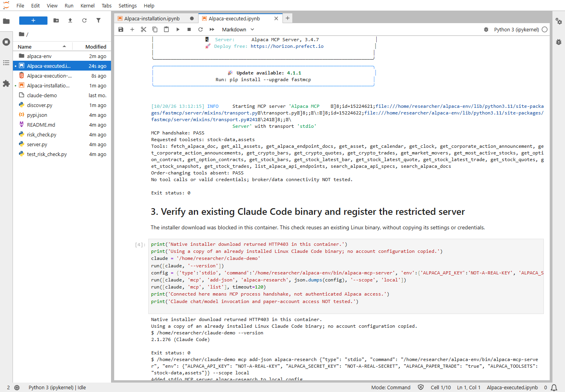Screen dimensions: 565x392
Task: Open the Property Inspector on right sidebar
Action: click(559, 21)
